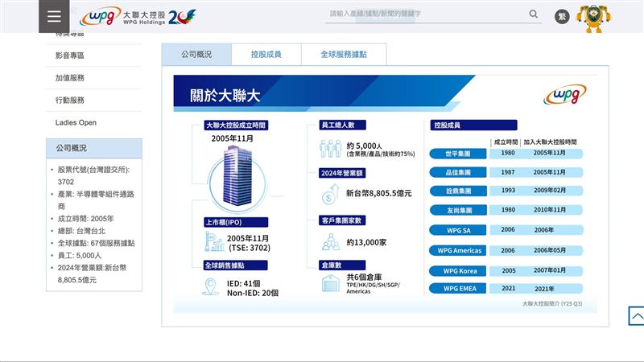The height and width of the screenshot is (362, 644).
Task: Click the 上市櫃(IPO) label
Action: 236,222
